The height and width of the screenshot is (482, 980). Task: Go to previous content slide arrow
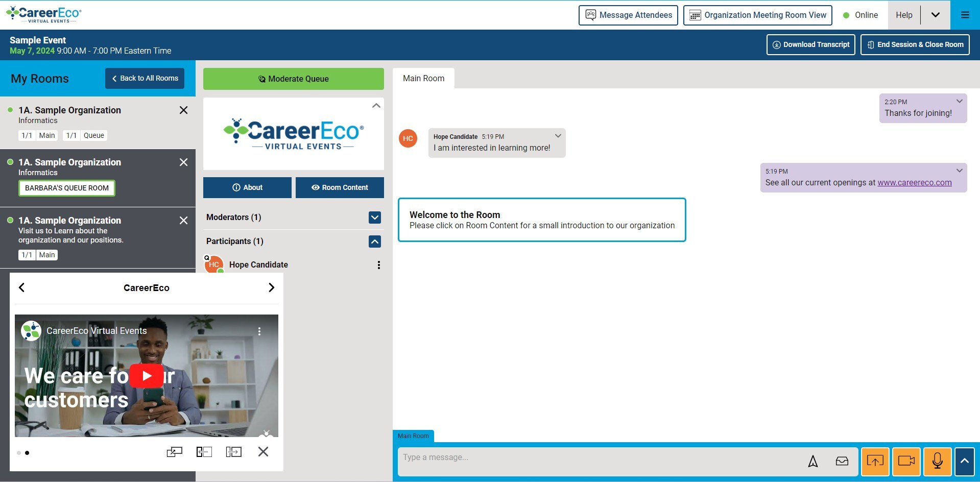pos(21,287)
